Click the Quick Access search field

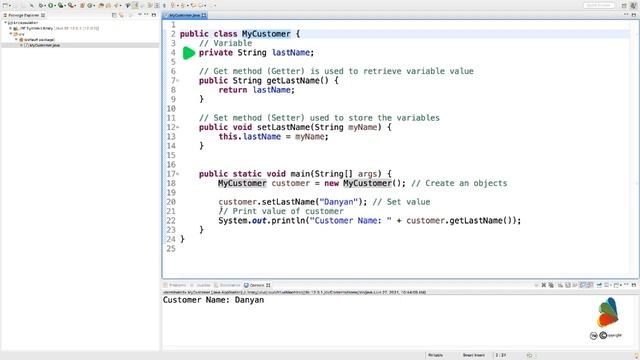[599, 5]
